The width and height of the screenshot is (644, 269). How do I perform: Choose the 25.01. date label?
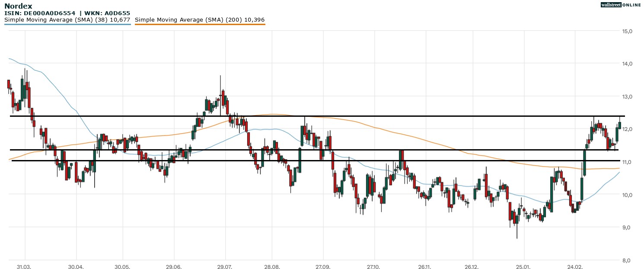click(x=523, y=266)
